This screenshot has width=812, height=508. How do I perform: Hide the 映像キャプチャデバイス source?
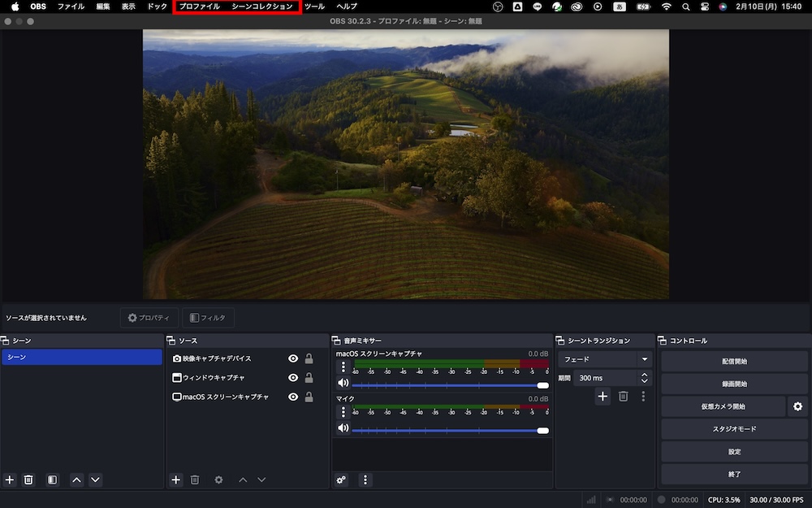[x=293, y=358]
